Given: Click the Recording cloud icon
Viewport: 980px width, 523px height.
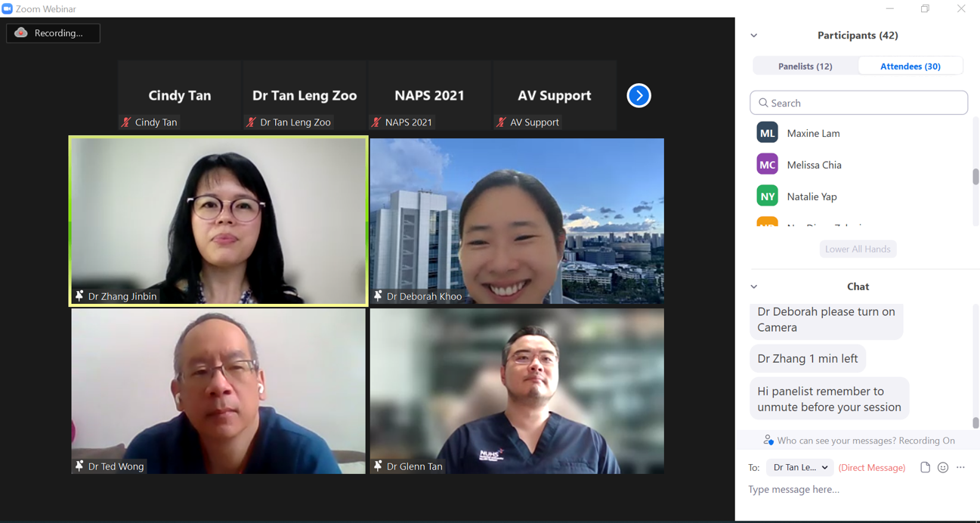Looking at the screenshot, I should point(21,32).
